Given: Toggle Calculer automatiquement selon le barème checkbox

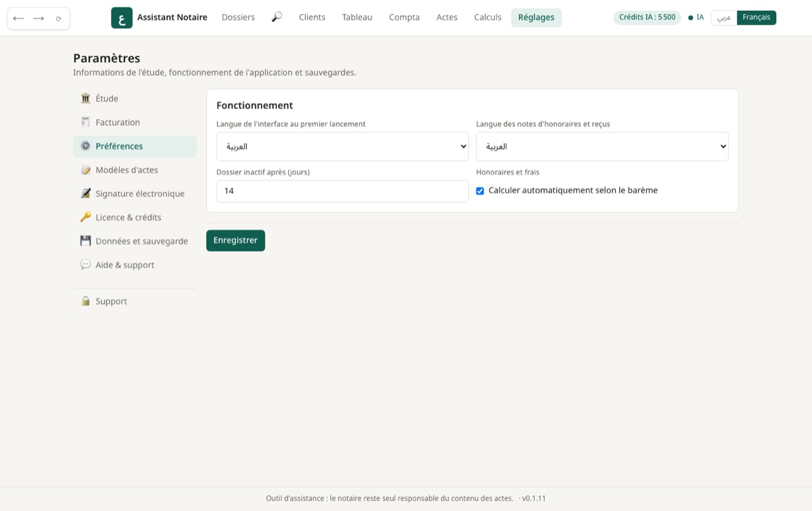Looking at the screenshot, I should pos(480,191).
